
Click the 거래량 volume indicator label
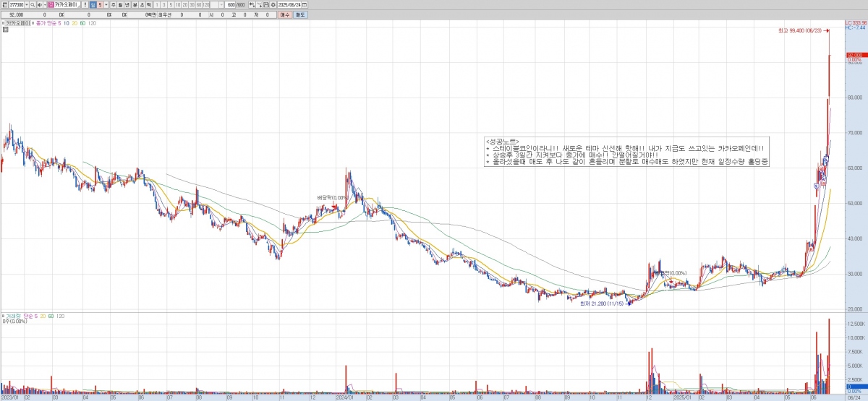[x=14, y=316]
